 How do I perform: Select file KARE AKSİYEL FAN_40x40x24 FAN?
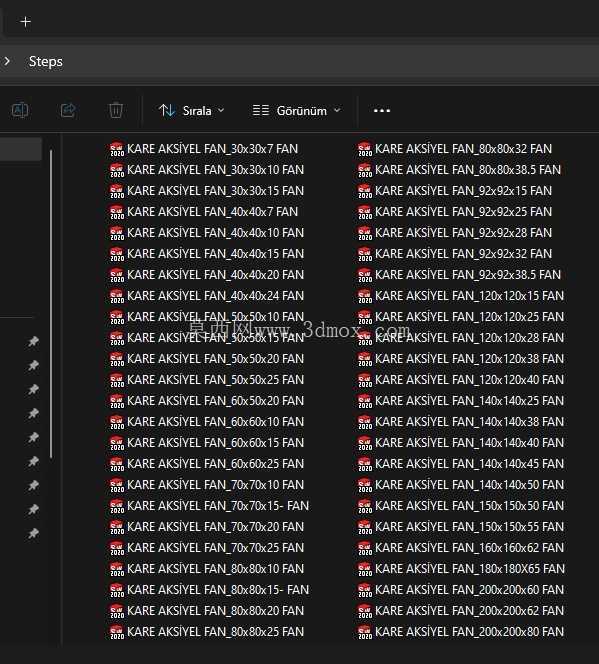(207, 296)
